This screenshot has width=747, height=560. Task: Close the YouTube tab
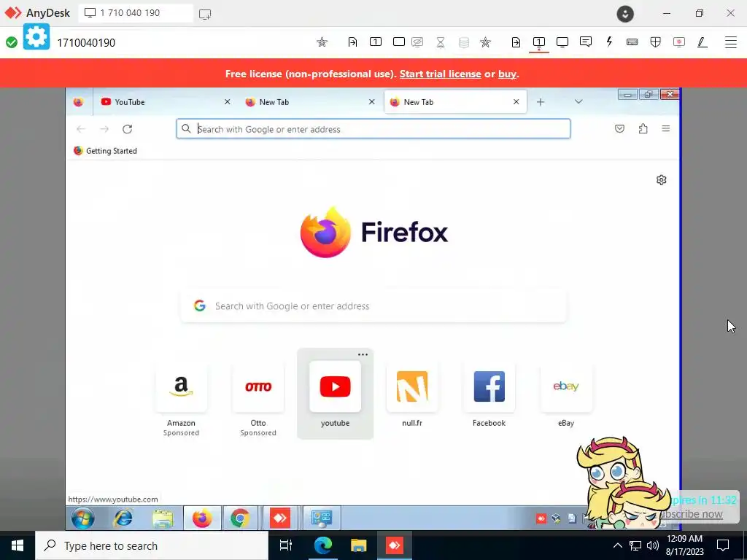coord(228,102)
